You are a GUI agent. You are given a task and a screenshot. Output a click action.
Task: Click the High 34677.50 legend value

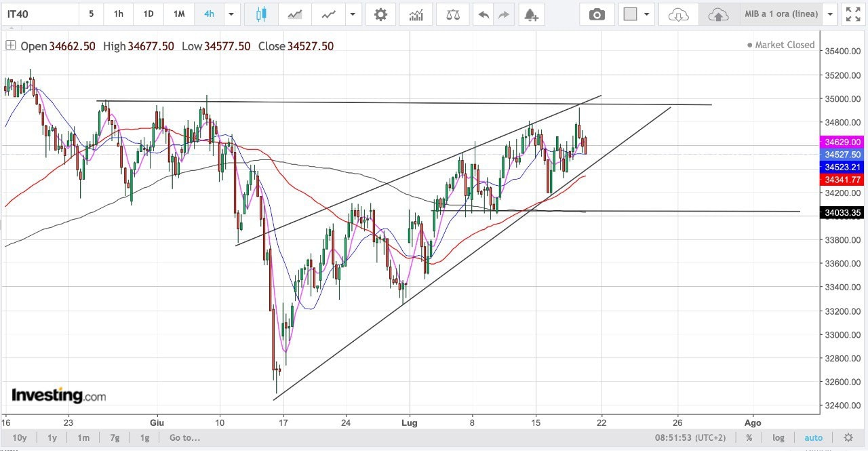tap(138, 46)
